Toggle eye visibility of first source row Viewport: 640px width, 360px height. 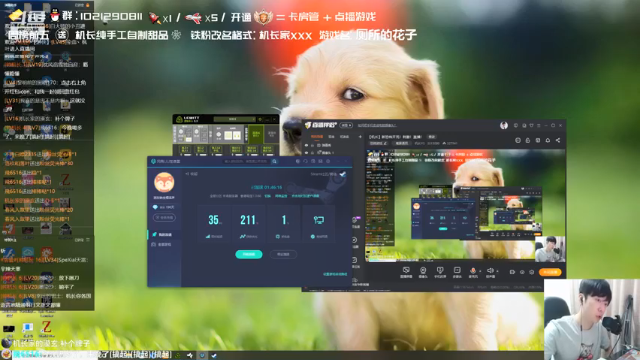click(306, 145)
